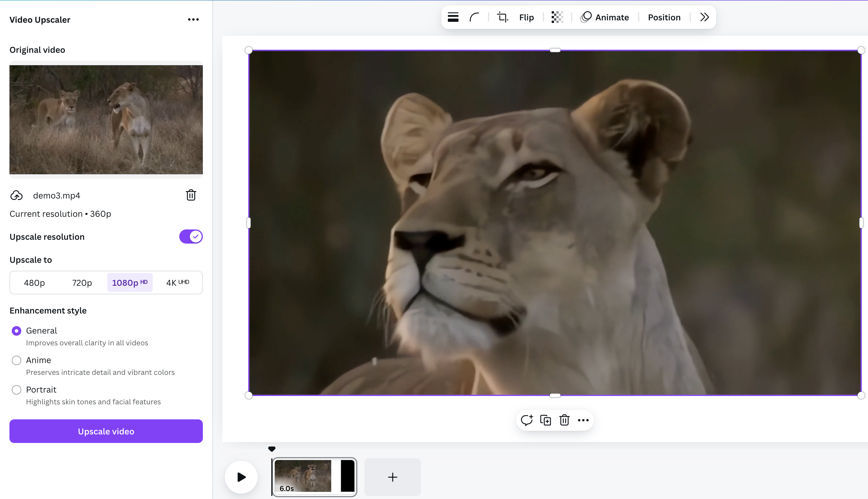868x499 pixels.
Task: Open the transparency checkerboard icon
Action: coord(557,17)
